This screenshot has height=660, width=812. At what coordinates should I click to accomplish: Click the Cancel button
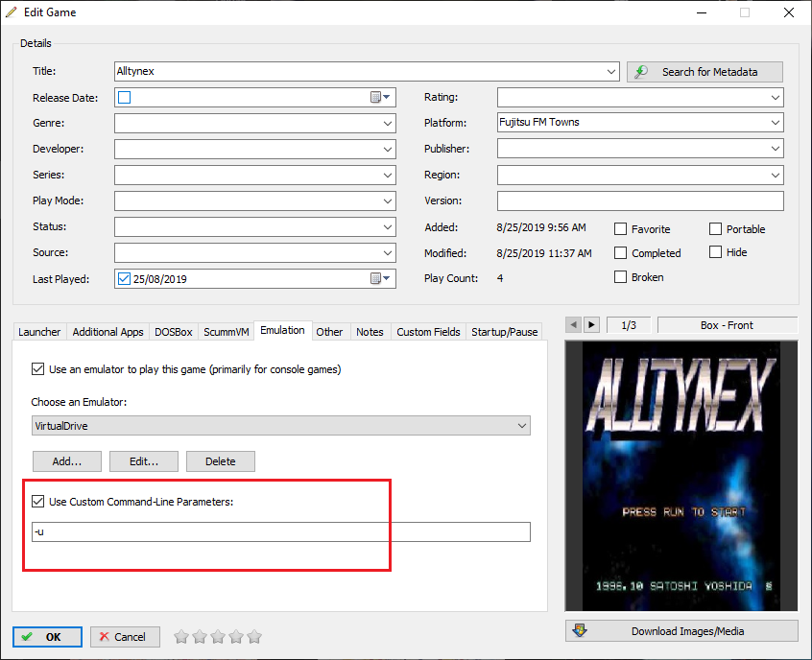(x=125, y=637)
